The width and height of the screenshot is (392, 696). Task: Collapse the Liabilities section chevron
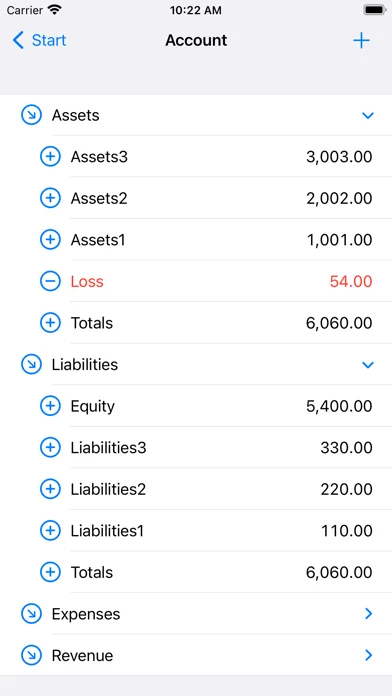click(x=368, y=365)
